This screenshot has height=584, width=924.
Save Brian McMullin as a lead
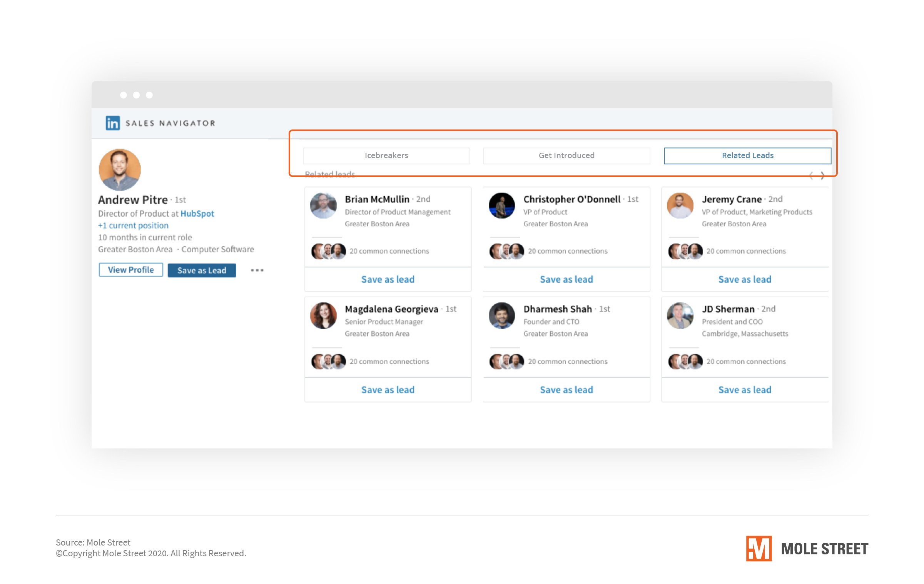tap(388, 279)
